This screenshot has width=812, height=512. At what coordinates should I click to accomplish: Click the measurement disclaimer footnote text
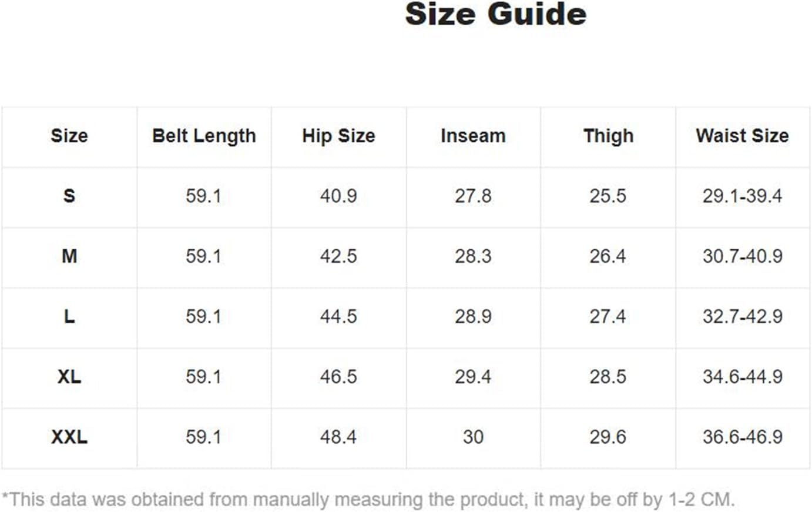point(368,500)
